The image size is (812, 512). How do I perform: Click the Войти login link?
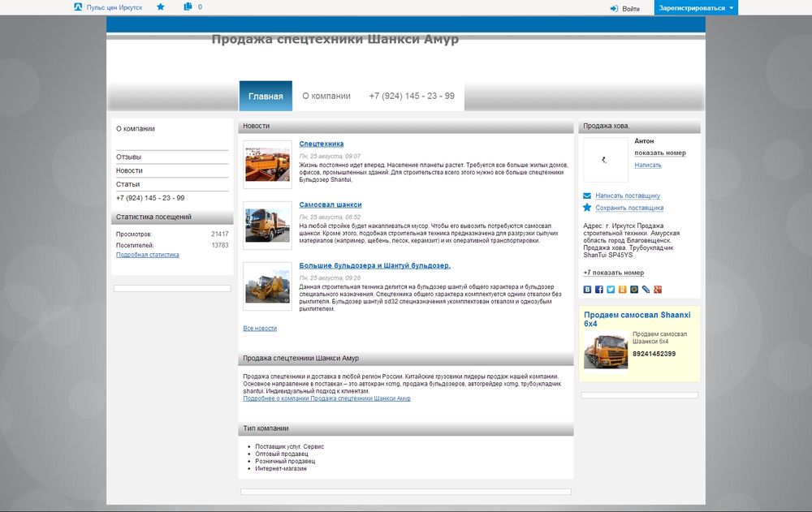[631, 9]
